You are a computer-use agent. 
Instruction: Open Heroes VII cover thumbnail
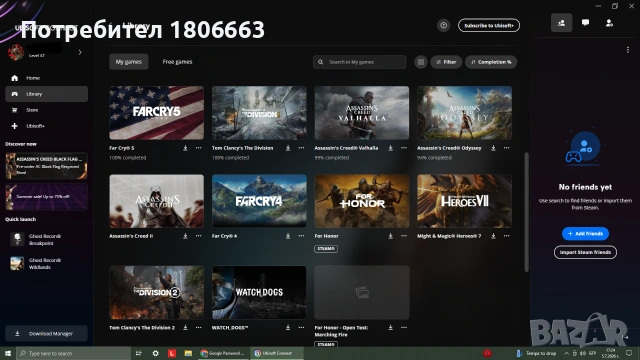click(x=464, y=201)
